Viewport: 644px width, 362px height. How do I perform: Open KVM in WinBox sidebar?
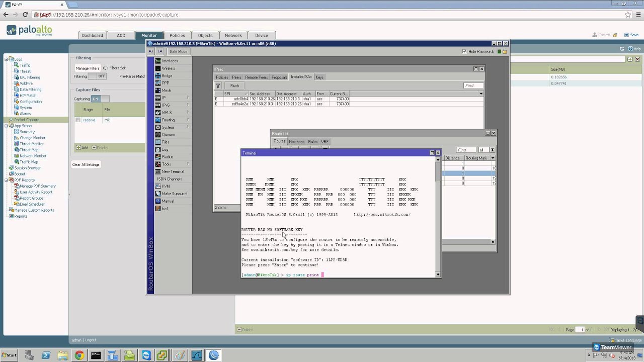click(x=166, y=186)
